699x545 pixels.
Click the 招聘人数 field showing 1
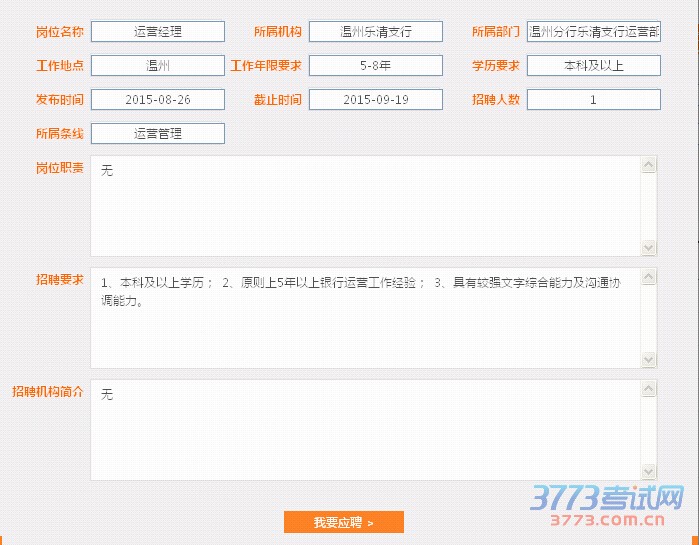[594, 100]
